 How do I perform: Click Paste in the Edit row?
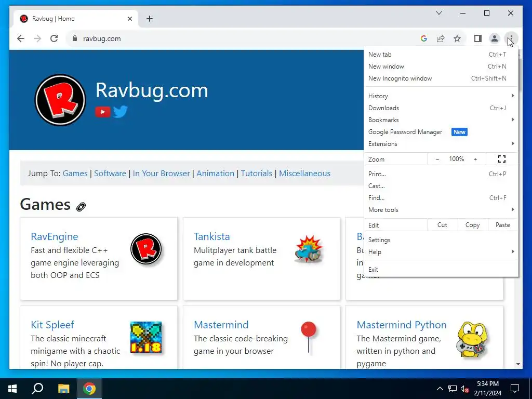click(502, 224)
